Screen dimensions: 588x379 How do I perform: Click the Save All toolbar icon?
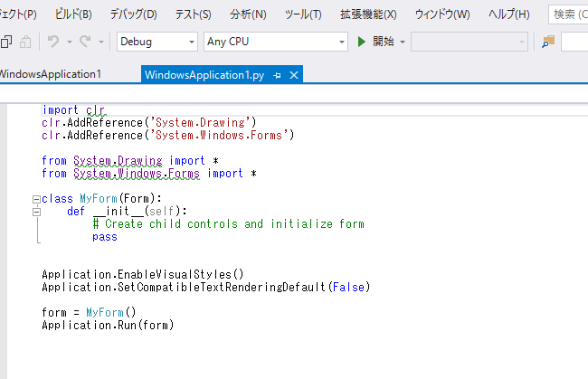click(7, 42)
